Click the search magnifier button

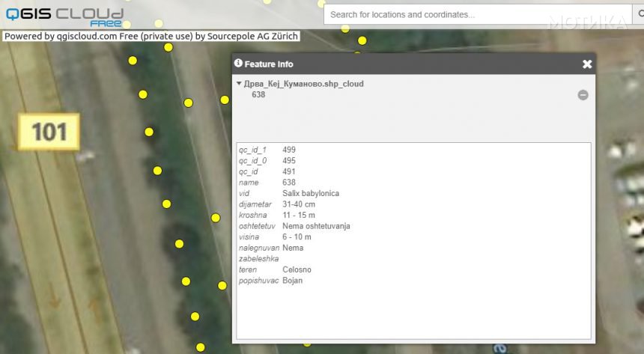click(x=639, y=15)
